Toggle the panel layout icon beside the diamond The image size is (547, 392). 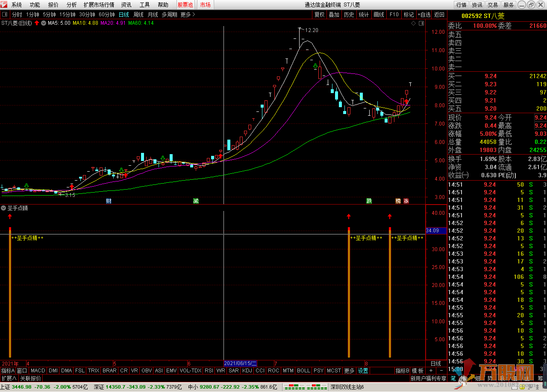pos(421,23)
